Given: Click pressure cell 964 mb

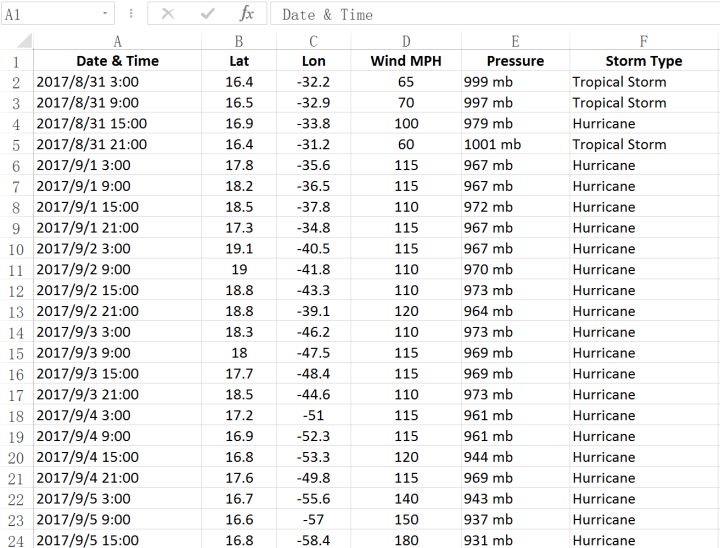Looking at the screenshot, I should pyautogui.click(x=515, y=311).
